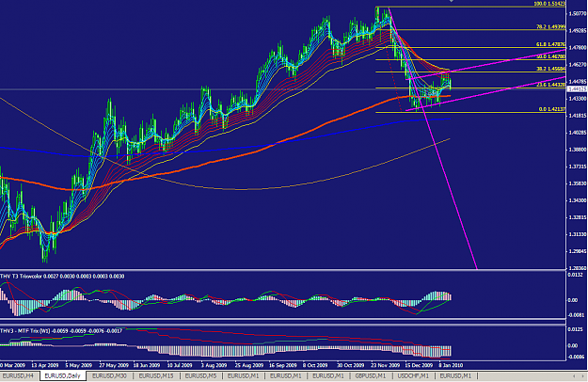Click the Fibonacci 0.0 level label
Image resolution: width=588 pixels, height=382 pixels.
click(x=552, y=109)
